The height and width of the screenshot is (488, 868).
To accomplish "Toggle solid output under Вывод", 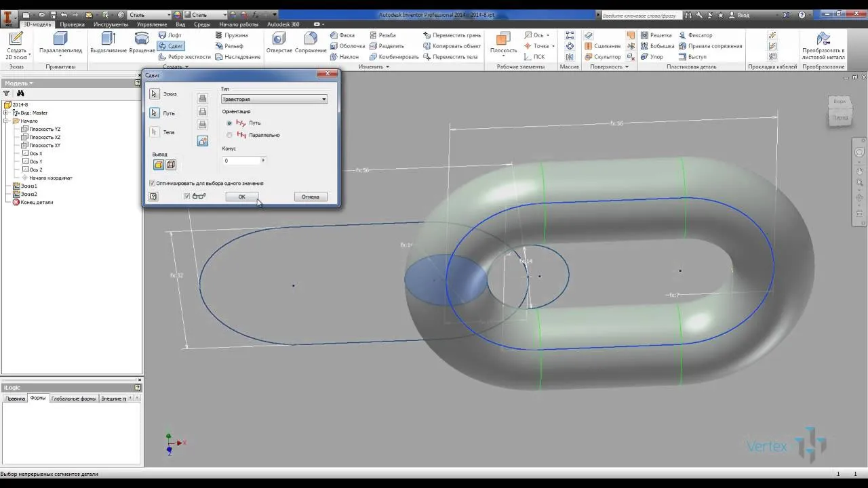I will click(x=158, y=165).
